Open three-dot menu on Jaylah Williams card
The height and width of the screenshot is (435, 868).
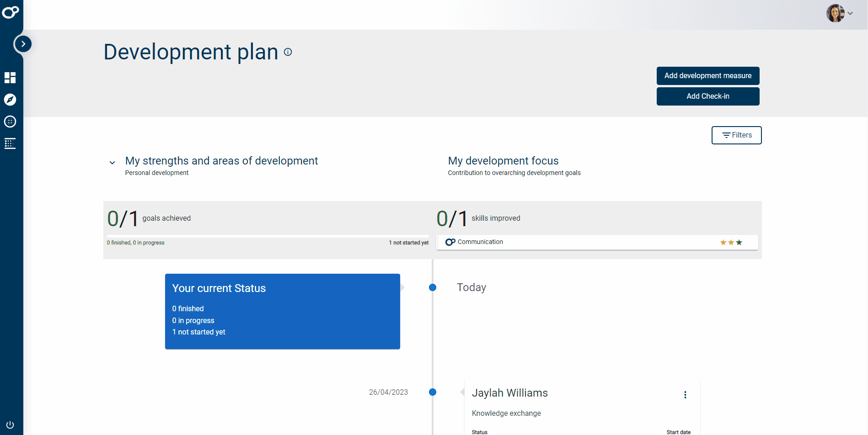tap(685, 395)
